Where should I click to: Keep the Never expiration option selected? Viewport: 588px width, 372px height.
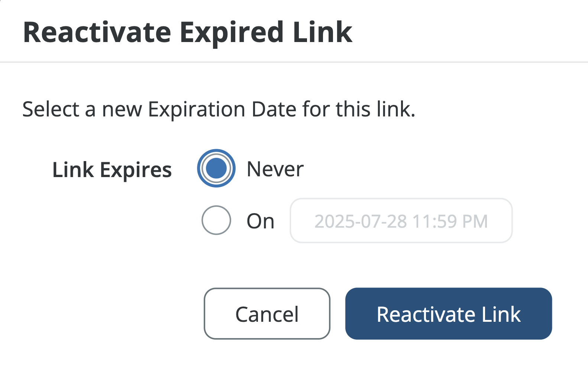(x=216, y=168)
